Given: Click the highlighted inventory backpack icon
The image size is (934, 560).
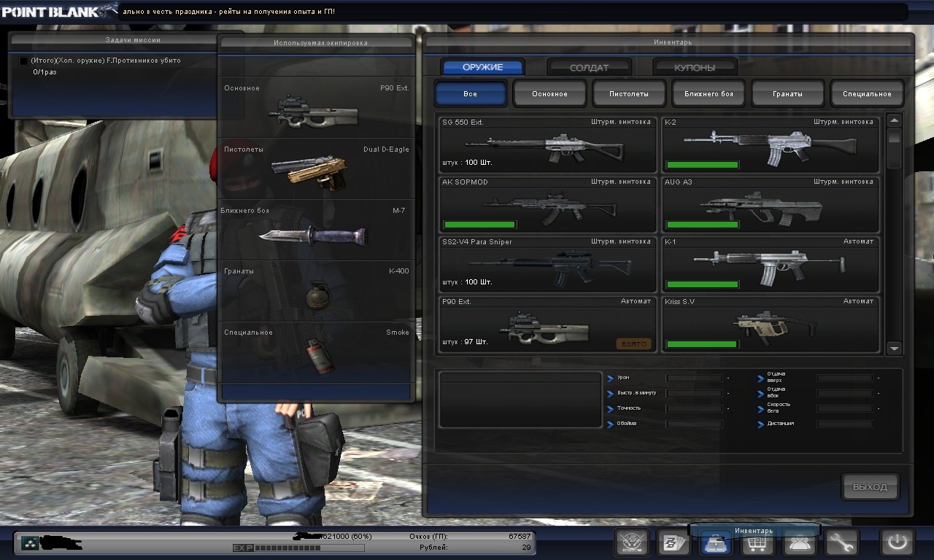Looking at the screenshot, I should coord(716,543).
